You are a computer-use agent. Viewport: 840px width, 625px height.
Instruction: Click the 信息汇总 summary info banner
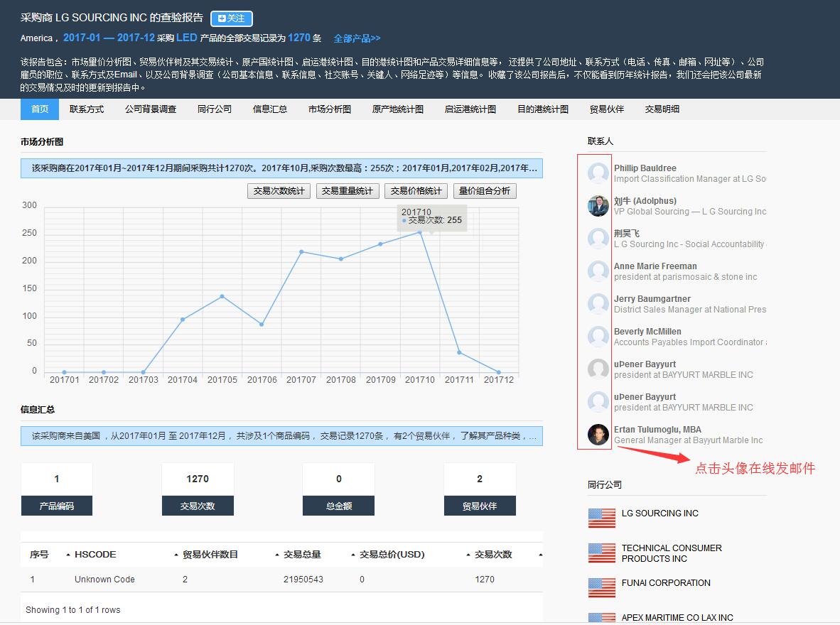pyautogui.click(x=282, y=436)
